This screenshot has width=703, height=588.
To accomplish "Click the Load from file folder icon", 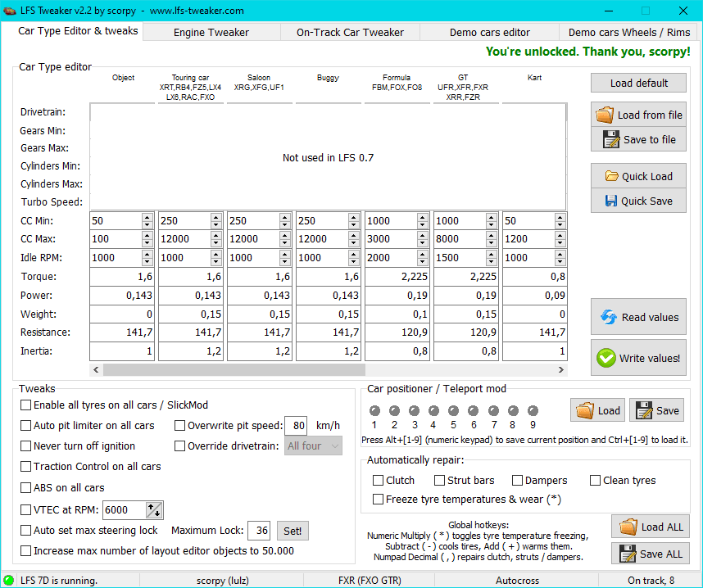I will pyautogui.click(x=605, y=115).
